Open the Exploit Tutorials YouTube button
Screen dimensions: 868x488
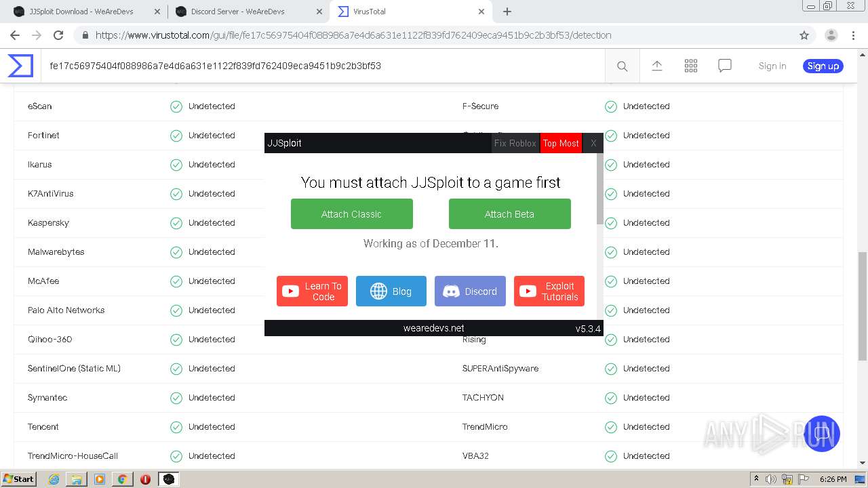pos(549,291)
